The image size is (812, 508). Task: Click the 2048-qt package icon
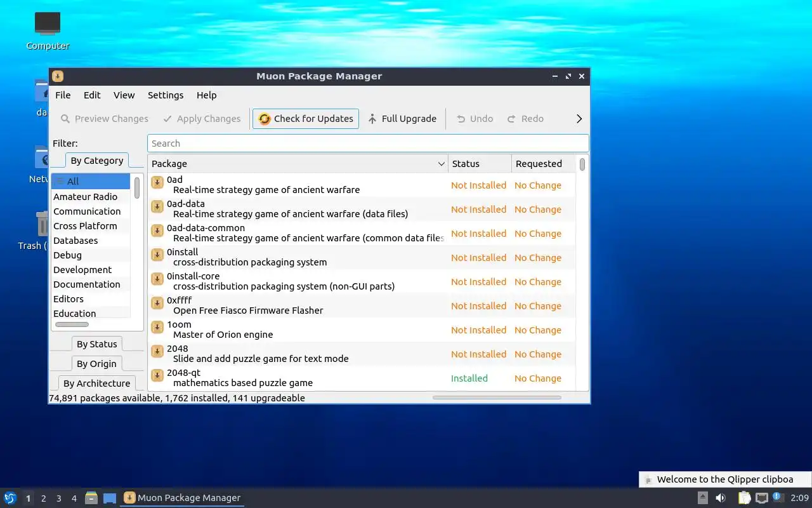(157, 375)
